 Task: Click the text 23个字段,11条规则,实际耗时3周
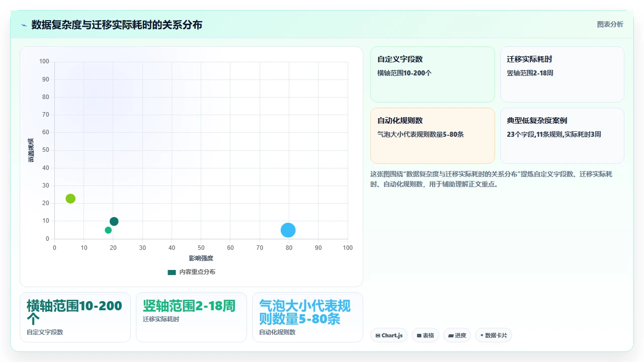(554, 134)
